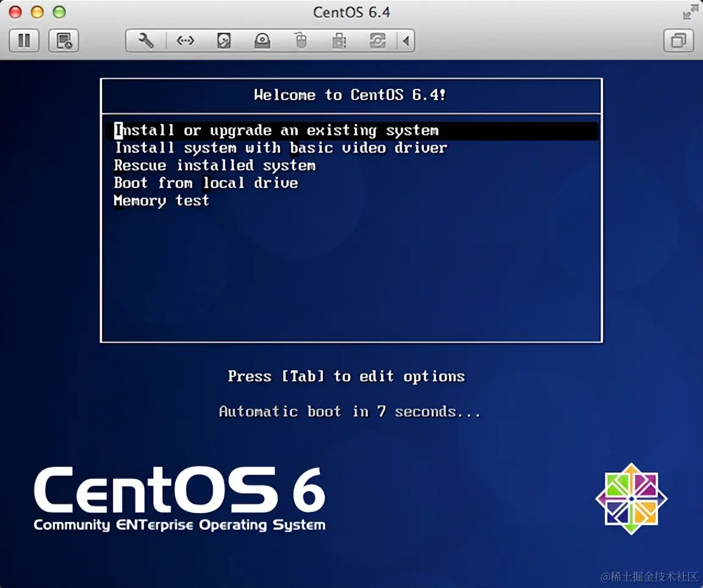Click the sharing sync icon
The width and height of the screenshot is (703, 588).
[x=378, y=41]
